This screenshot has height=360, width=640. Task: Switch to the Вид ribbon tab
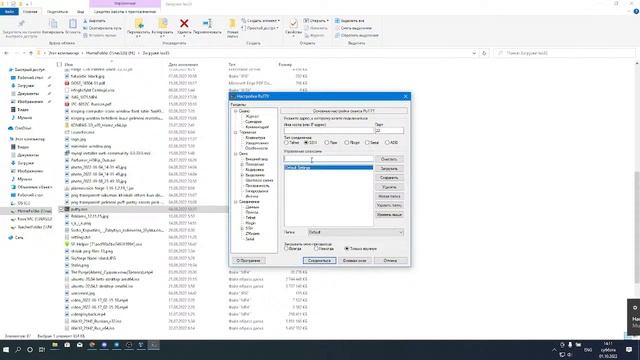(80, 11)
